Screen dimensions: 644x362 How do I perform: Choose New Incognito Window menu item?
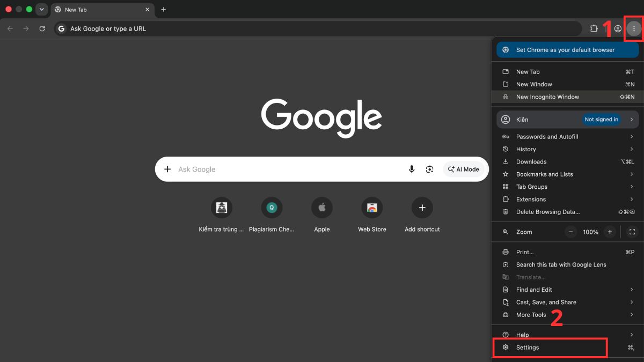(x=568, y=97)
